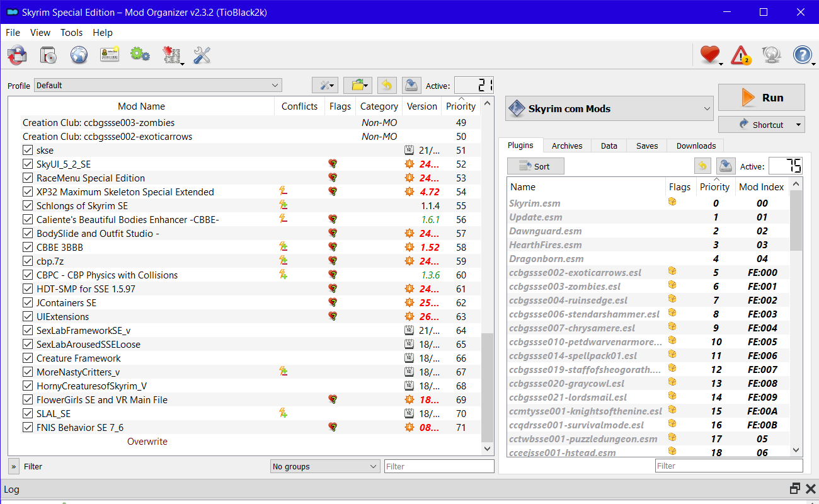This screenshot has height=504, width=819.
Task: Click the flag icon on SkyUI_5_2_SE row
Action: [333, 164]
